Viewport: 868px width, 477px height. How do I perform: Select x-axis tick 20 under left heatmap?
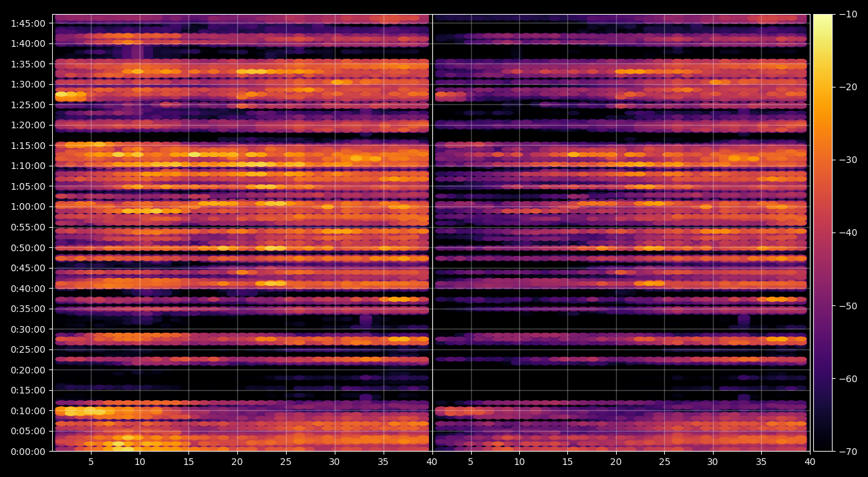point(237,462)
